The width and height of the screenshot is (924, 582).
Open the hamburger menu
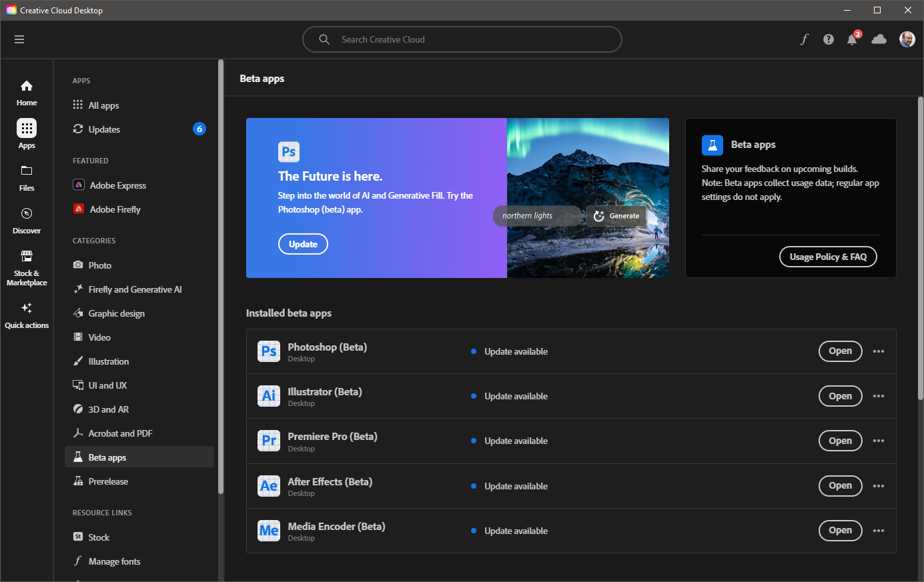(19, 39)
